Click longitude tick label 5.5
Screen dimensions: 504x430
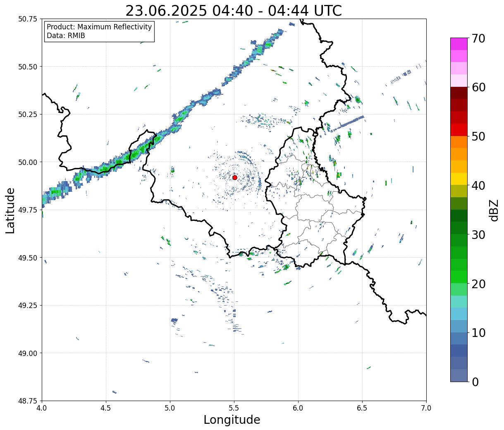[234, 408]
